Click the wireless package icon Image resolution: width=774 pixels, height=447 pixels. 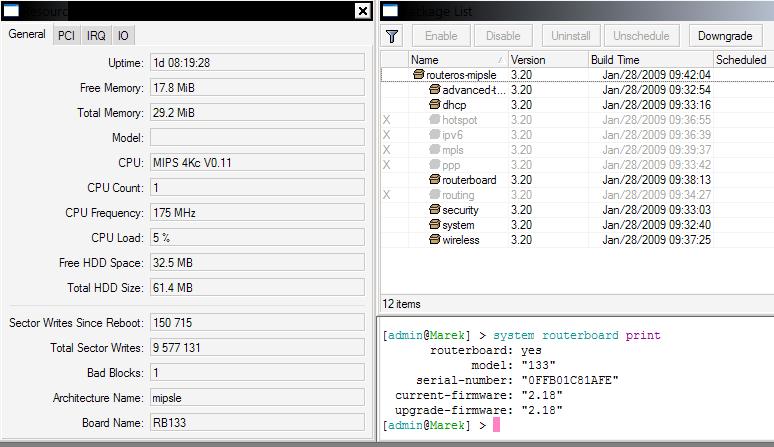point(434,239)
